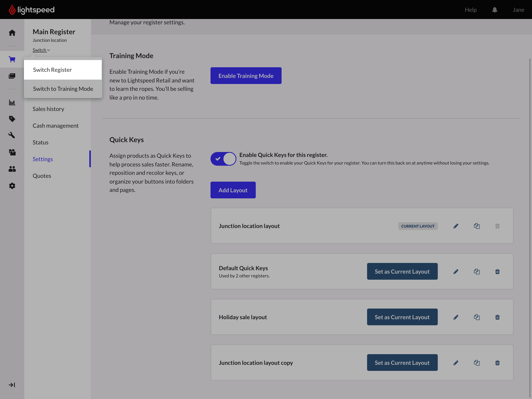The image size is (532, 399).
Task: Click the notification bell icon
Action: [495, 10]
